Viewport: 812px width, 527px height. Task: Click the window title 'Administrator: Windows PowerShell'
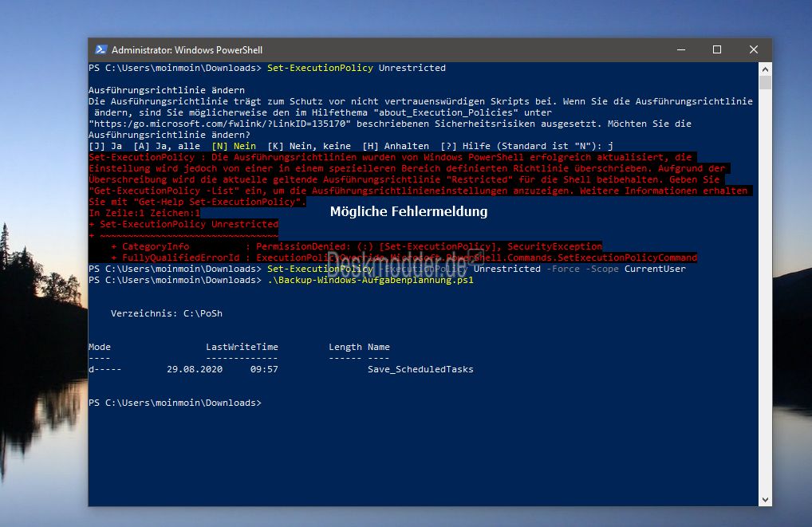tap(187, 50)
